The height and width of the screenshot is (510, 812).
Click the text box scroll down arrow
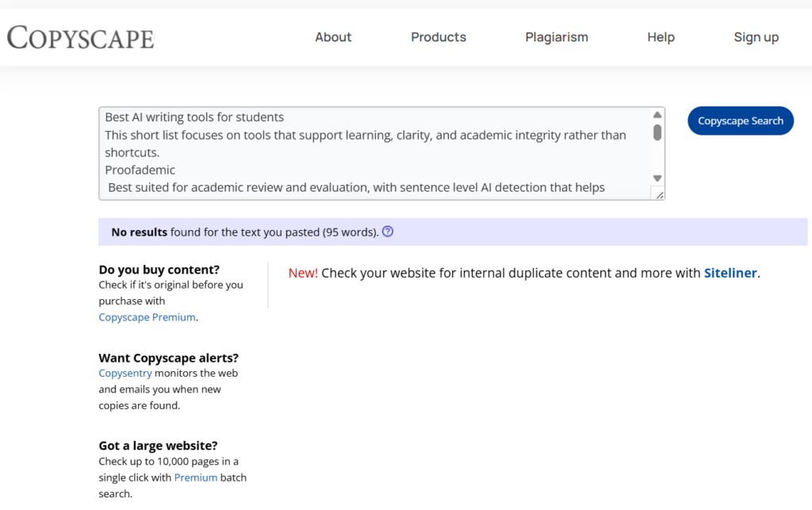pos(657,178)
